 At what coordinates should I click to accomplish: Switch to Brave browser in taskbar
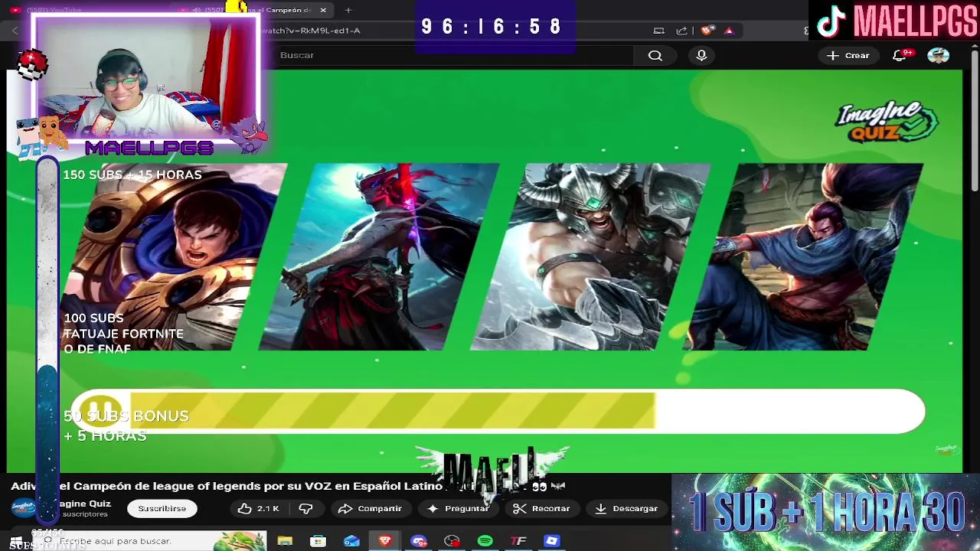pyautogui.click(x=385, y=541)
